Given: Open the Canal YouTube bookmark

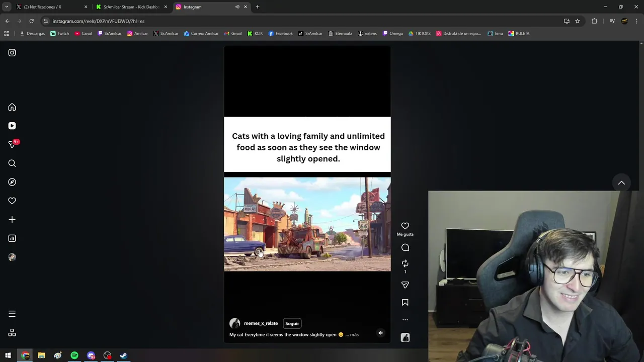Looking at the screenshot, I should tap(83, 34).
